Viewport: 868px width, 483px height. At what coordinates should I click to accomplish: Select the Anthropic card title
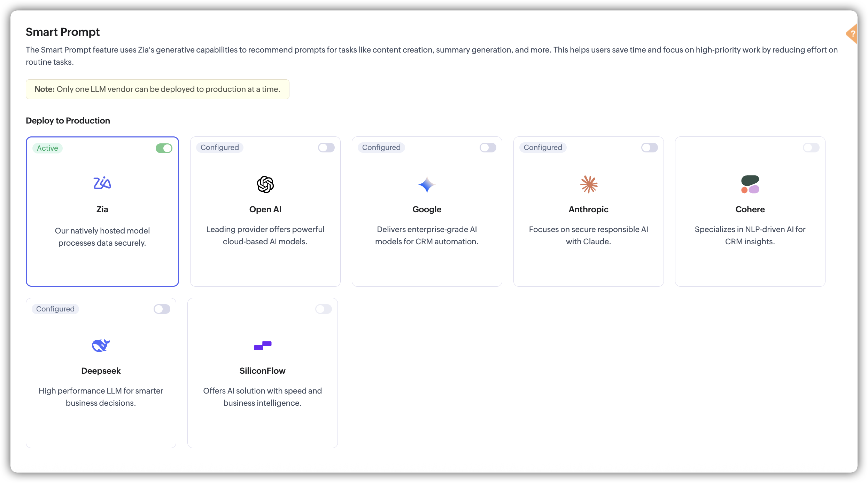coord(588,209)
